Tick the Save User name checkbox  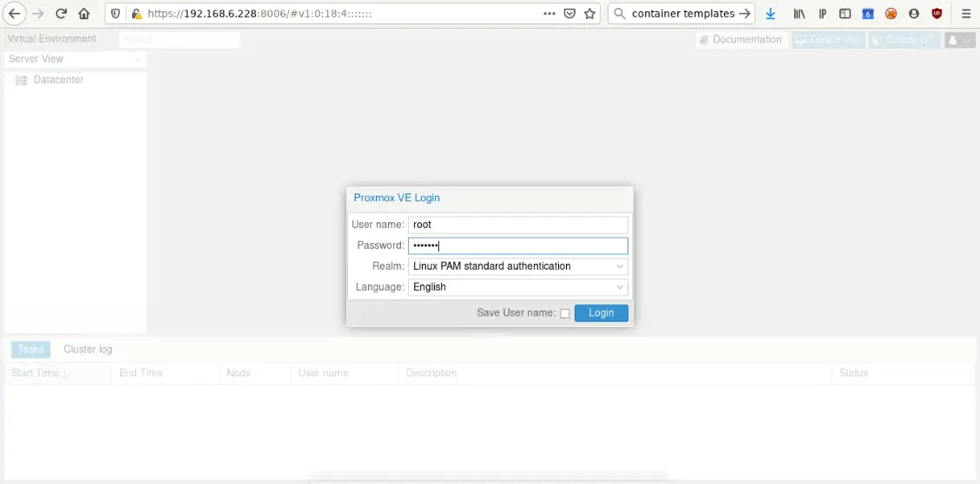point(564,313)
